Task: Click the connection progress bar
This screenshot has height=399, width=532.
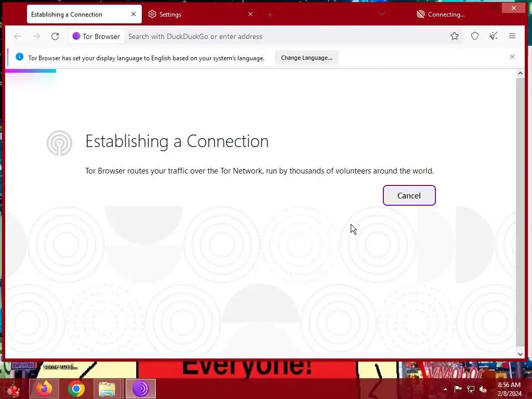Action: [x=31, y=71]
